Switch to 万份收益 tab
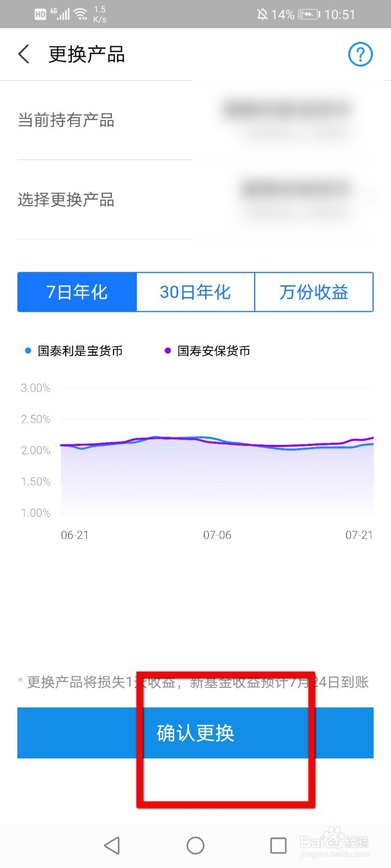The width and height of the screenshot is (391, 868). coord(313,292)
